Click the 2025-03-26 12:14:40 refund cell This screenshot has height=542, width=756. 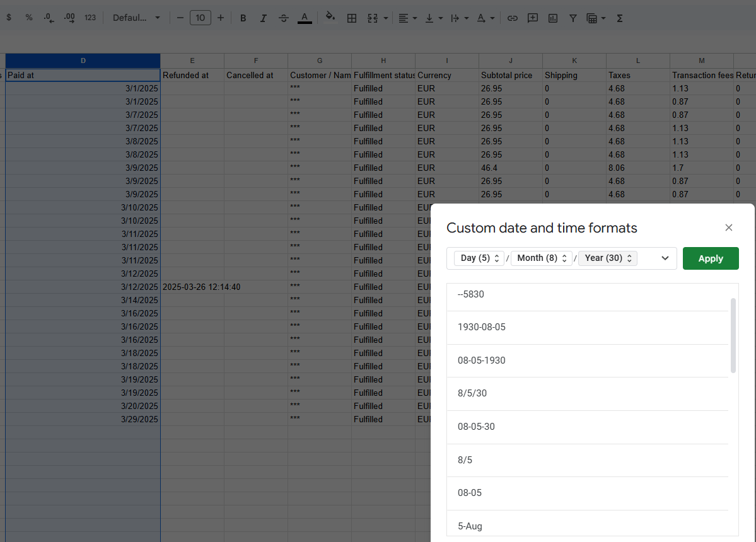(x=192, y=287)
